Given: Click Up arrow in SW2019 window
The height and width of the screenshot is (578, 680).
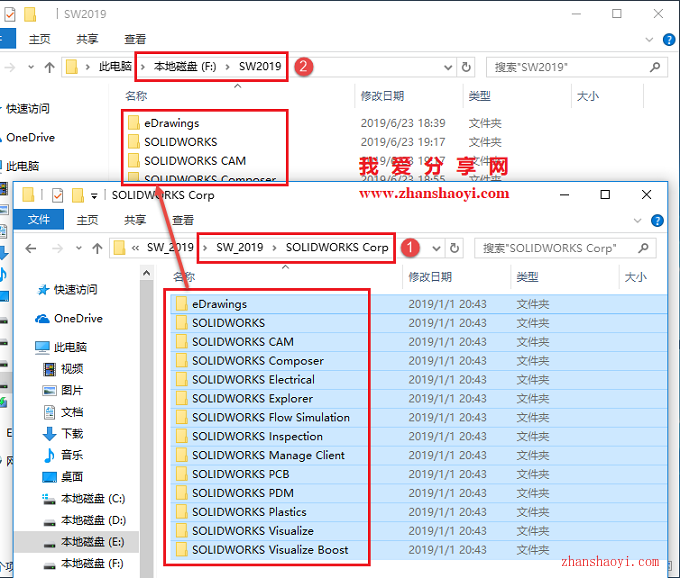Looking at the screenshot, I should [x=49, y=67].
